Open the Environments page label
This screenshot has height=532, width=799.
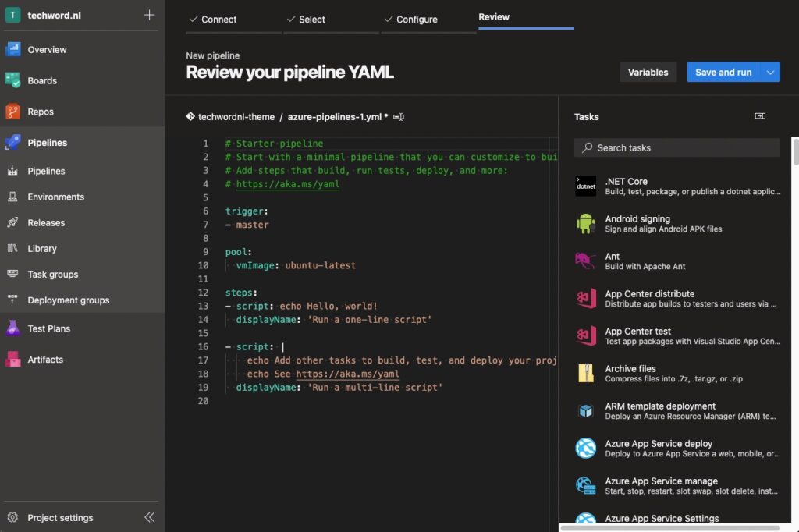point(56,197)
